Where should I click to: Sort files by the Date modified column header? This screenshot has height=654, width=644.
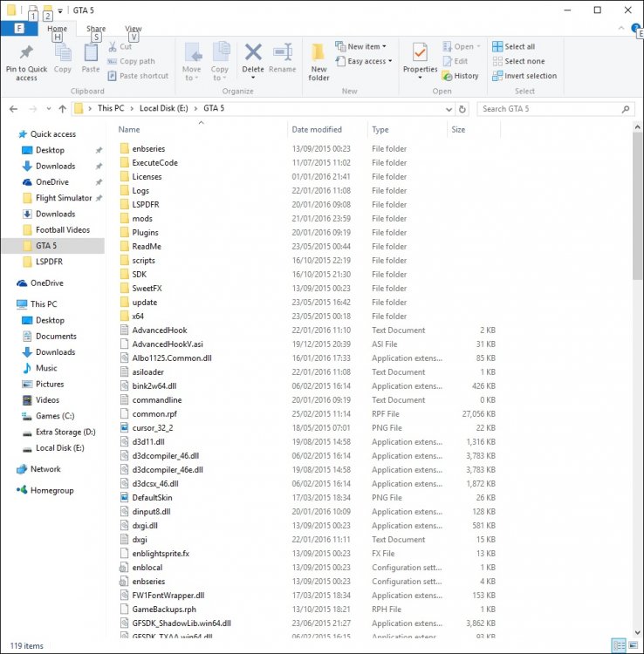[317, 130]
